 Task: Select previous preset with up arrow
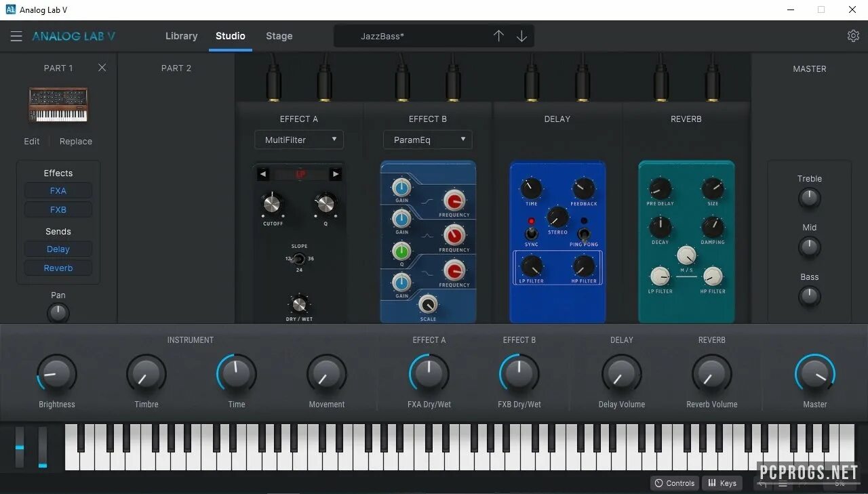click(x=498, y=36)
